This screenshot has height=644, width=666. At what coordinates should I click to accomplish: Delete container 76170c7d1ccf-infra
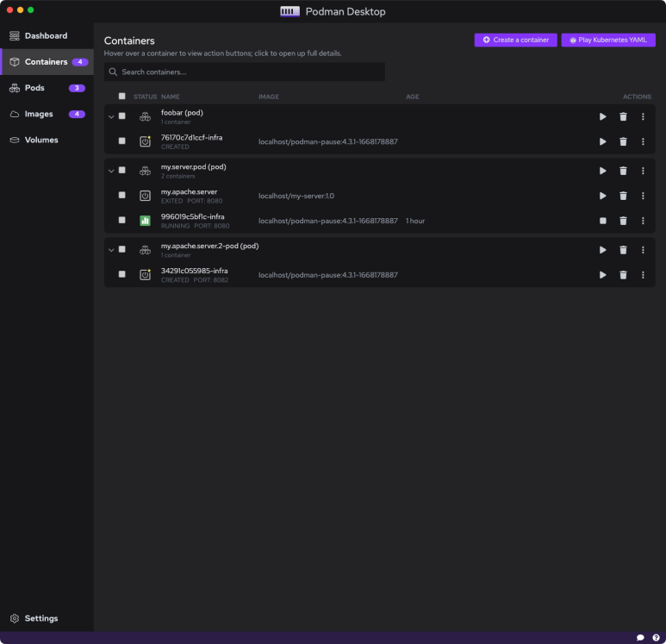click(x=623, y=141)
